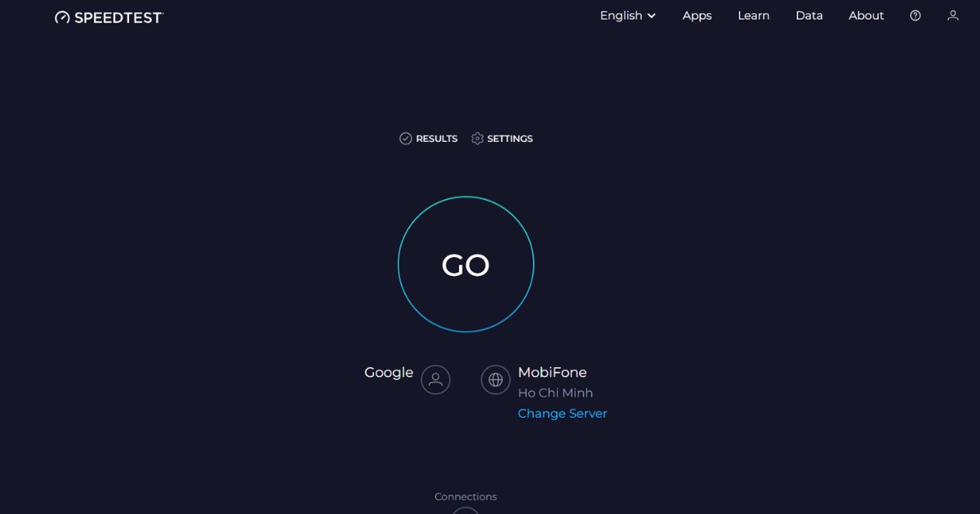Viewport: 980px width, 514px height.
Task: Click the Google ISP name
Action: [x=389, y=372]
